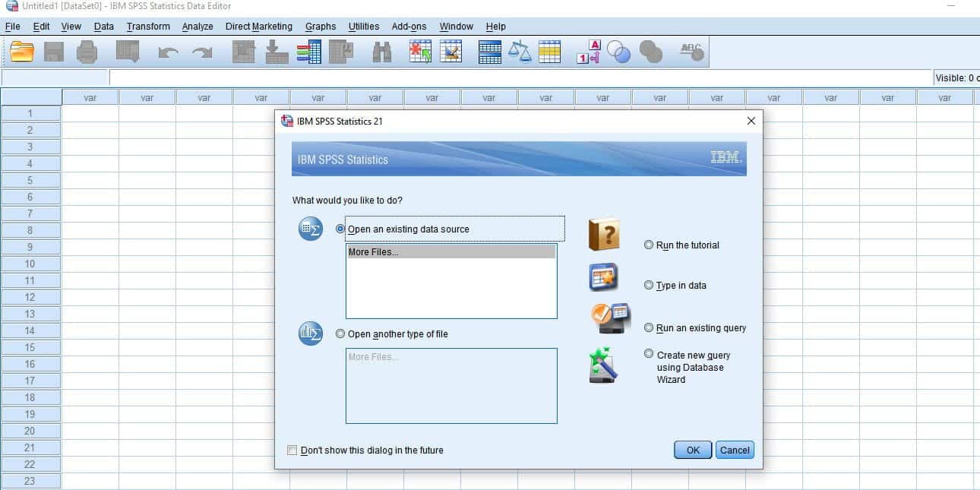The image size is (980, 490).
Task: Click the Go to variable icon
Action: 277,52
